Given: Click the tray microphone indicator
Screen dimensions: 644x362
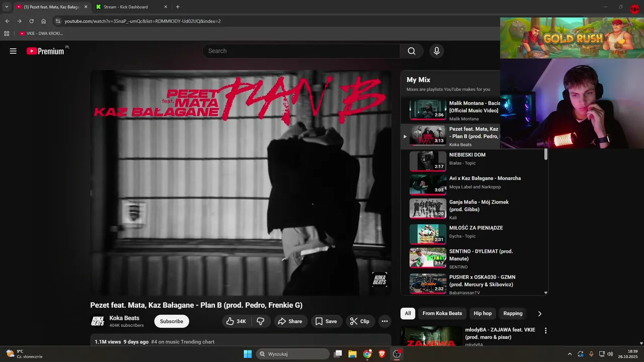Looking at the screenshot, I should click(x=591, y=354).
